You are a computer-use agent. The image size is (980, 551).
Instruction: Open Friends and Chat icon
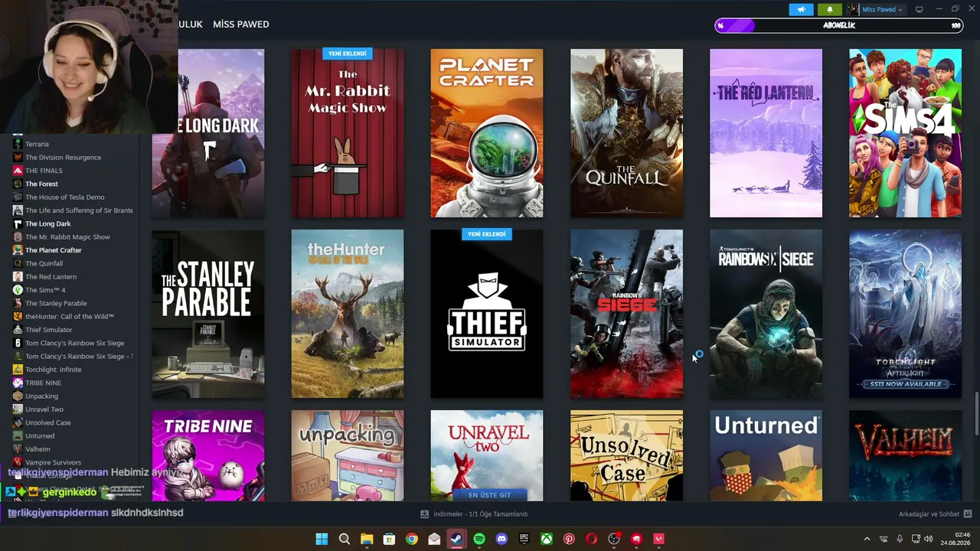968,514
